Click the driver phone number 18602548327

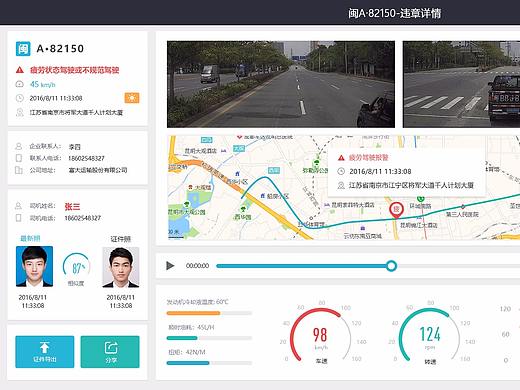(83, 218)
